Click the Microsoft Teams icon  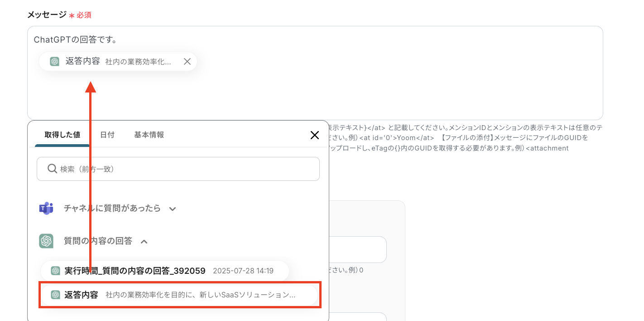coord(46,209)
